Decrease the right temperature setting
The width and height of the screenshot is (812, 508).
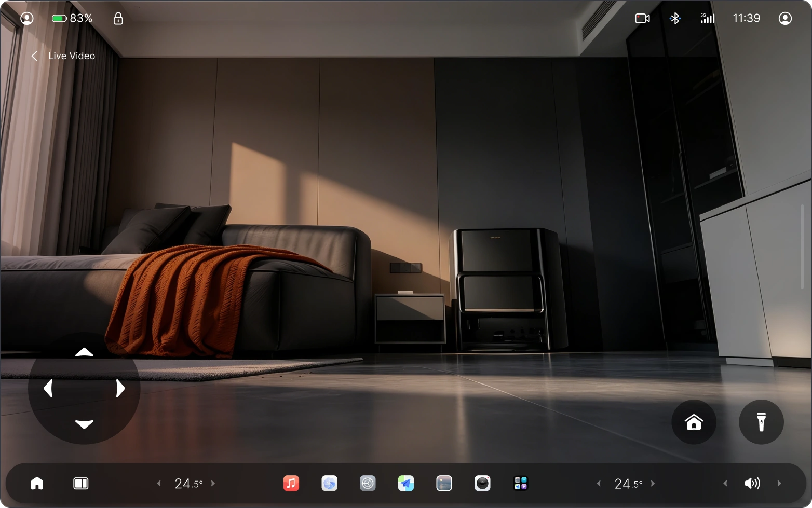point(599,484)
